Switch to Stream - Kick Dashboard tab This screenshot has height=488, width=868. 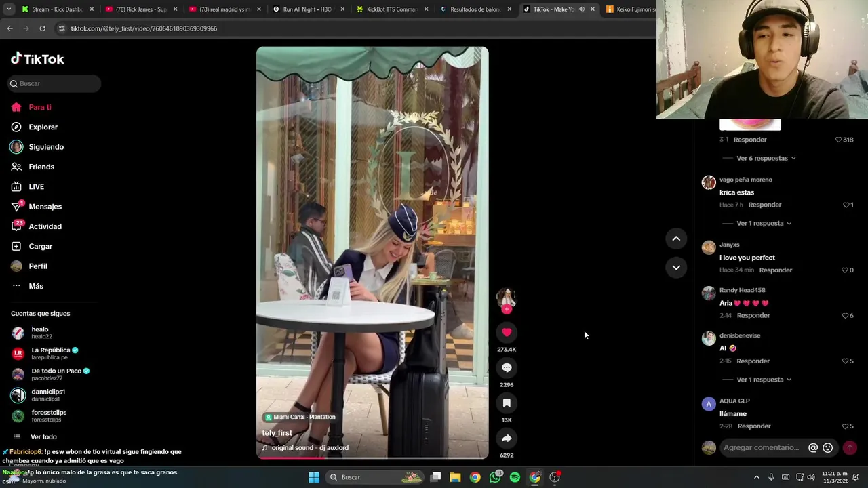(58, 9)
